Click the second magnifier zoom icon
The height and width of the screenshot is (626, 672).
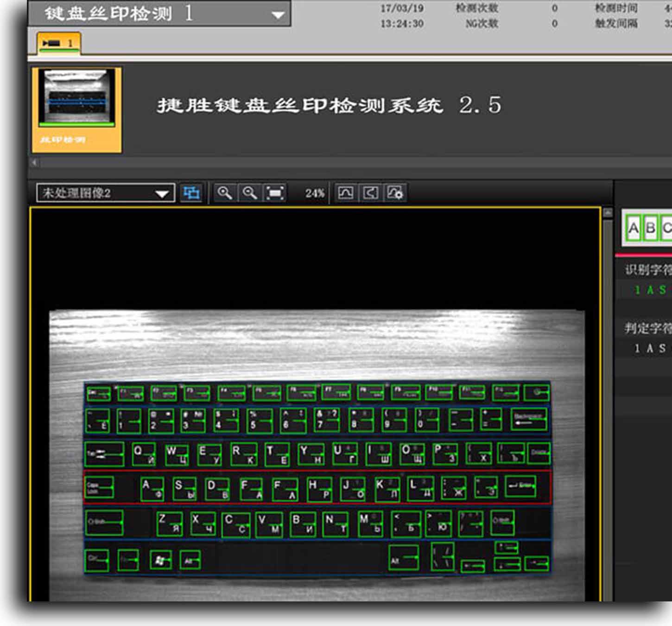point(250,193)
